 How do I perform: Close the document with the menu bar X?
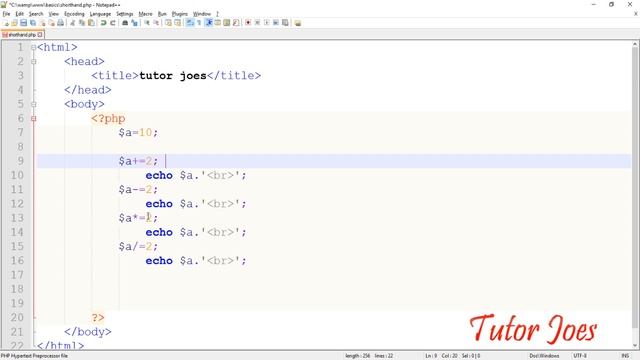(636, 14)
